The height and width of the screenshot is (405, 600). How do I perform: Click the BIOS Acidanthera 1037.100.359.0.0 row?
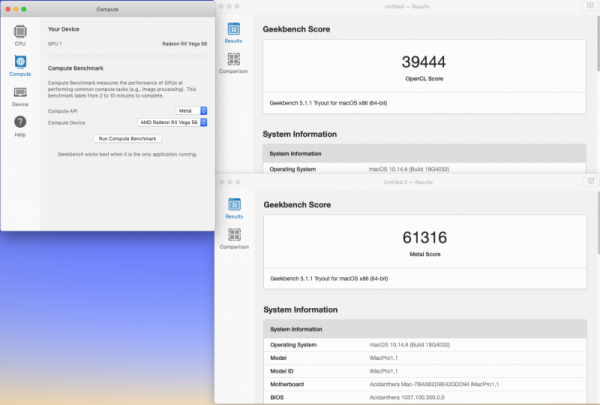(425, 397)
